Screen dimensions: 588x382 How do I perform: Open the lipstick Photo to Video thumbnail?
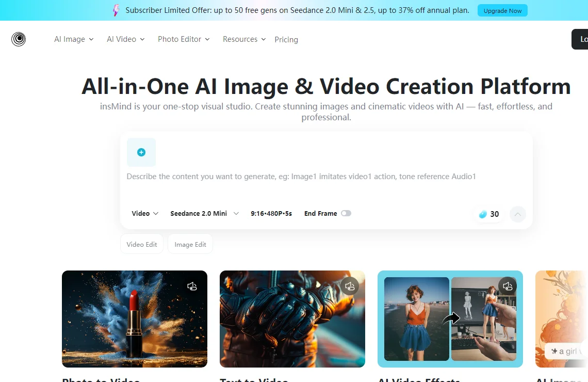(x=135, y=319)
